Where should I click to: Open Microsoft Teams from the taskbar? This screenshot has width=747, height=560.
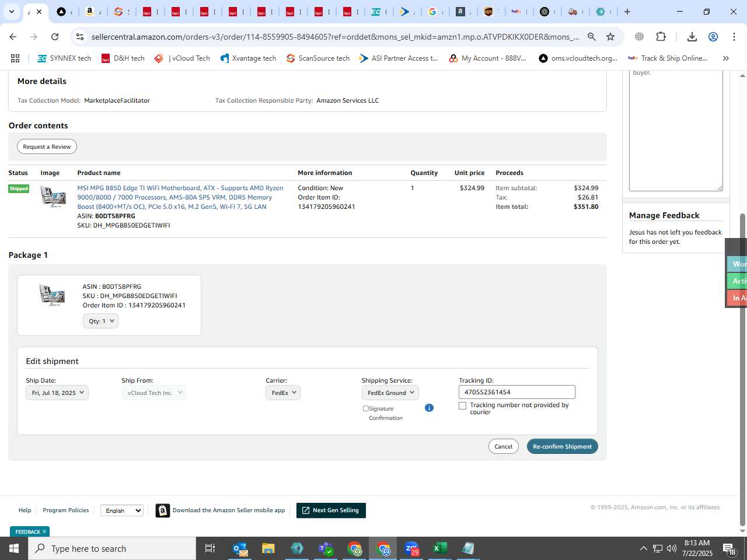pos(326,548)
